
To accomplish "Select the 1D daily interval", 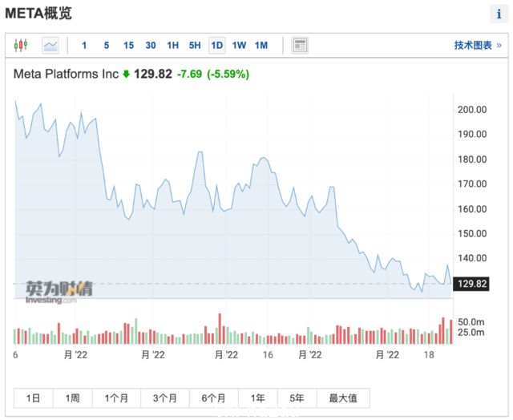I will pyautogui.click(x=217, y=45).
